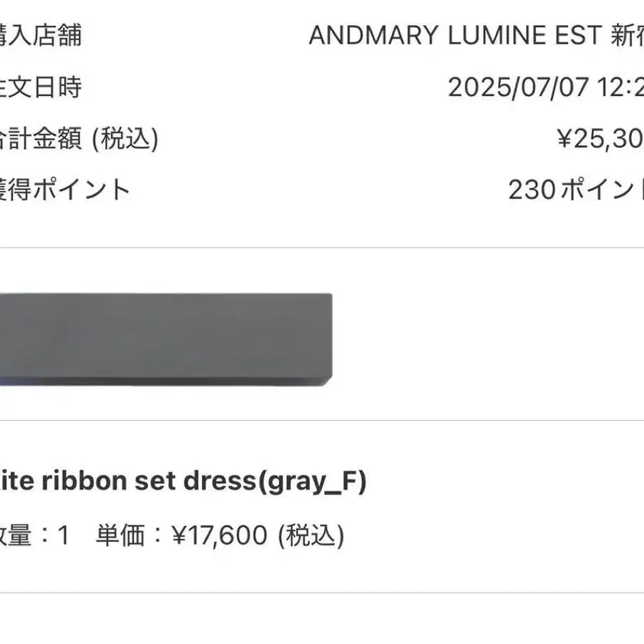The image size is (644, 644).
Task: Select the 合計金額 label text
Action: (41, 138)
